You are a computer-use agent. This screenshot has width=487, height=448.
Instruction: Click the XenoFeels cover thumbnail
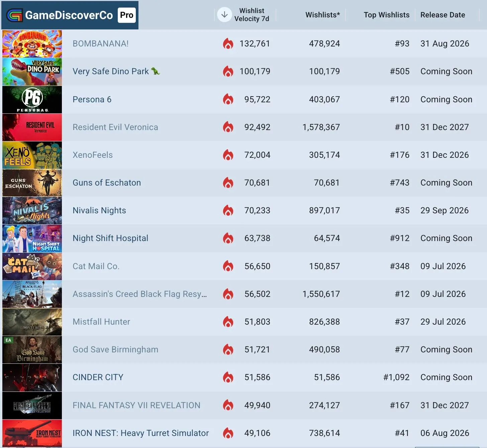coord(32,155)
